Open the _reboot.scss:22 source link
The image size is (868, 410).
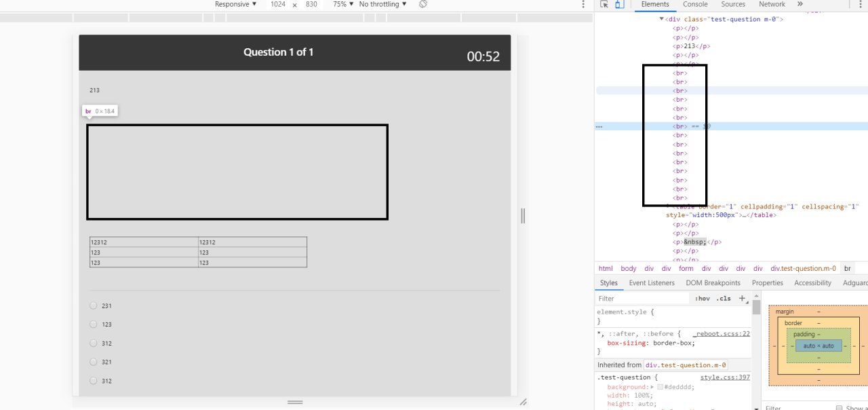722,334
